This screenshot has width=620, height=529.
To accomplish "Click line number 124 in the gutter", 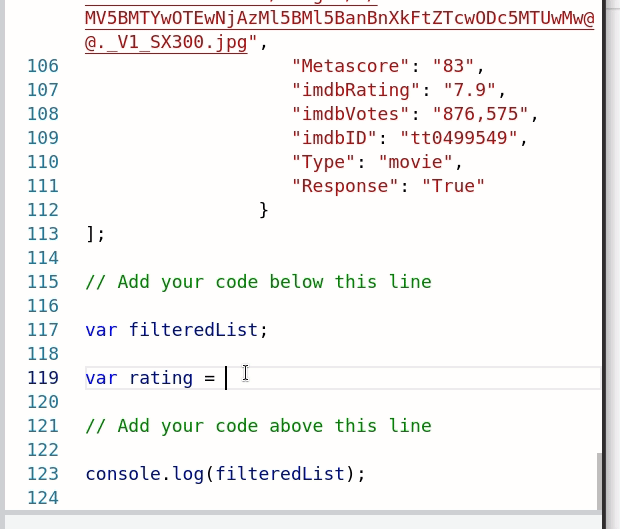I will coord(43,498).
